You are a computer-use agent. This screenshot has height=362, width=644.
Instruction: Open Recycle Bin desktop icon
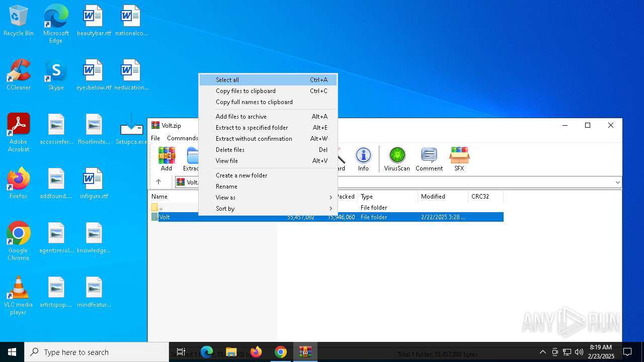click(19, 21)
